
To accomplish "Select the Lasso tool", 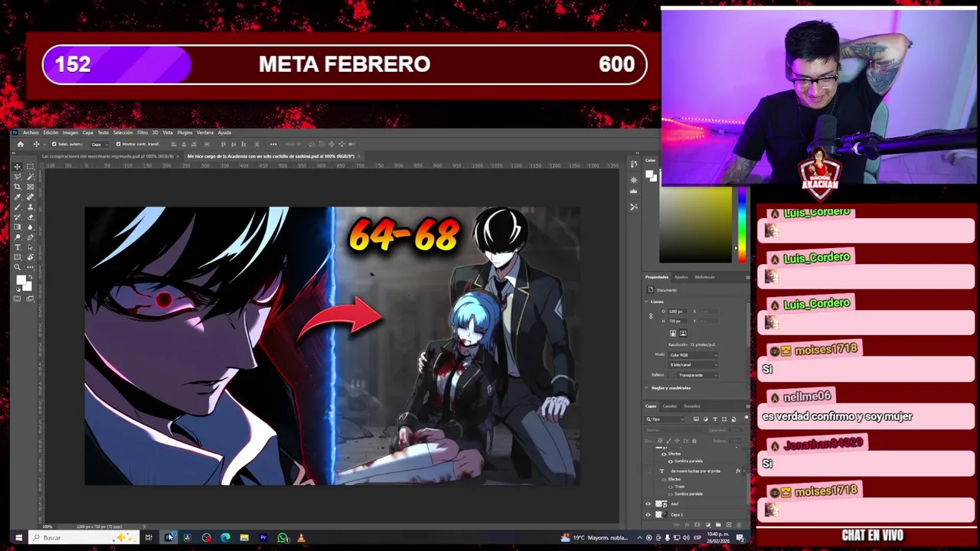I will click(18, 177).
